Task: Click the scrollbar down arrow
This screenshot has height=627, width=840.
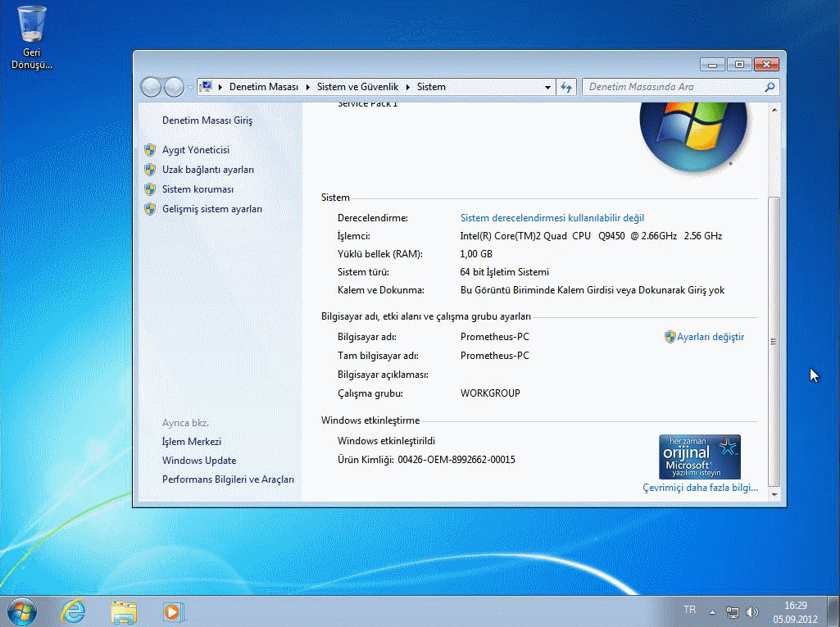Action: 774,495
